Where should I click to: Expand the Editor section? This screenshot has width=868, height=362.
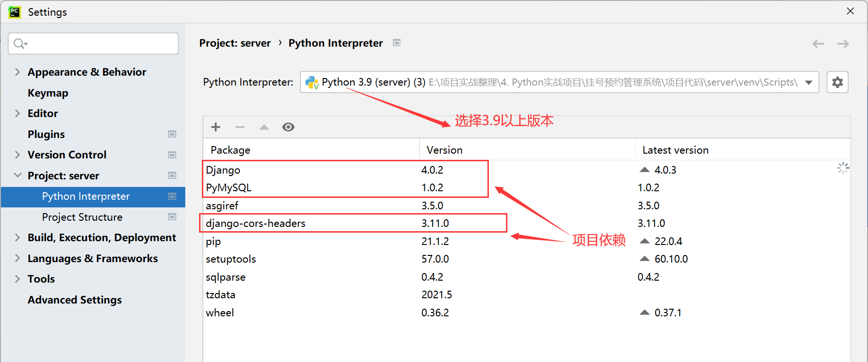pyautogui.click(x=18, y=113)
